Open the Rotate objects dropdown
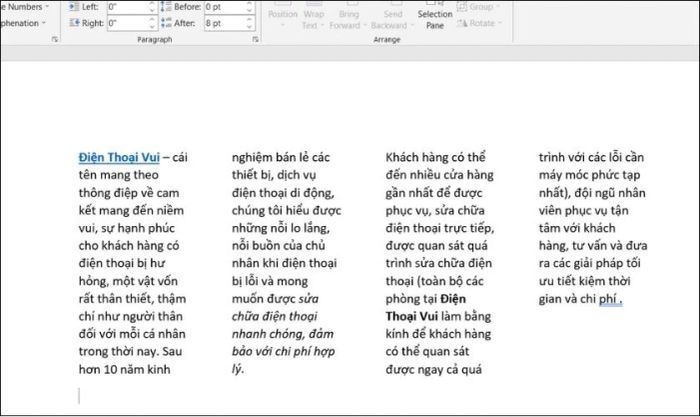Viewport: 700px width, 417px height. [480, 23]
